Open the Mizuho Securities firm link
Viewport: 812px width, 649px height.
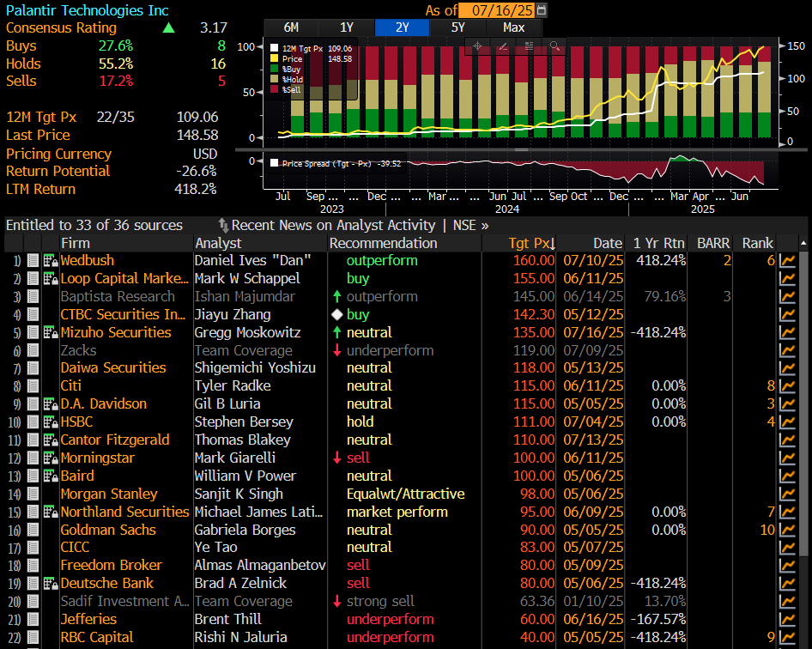click(x=116, y=332)
